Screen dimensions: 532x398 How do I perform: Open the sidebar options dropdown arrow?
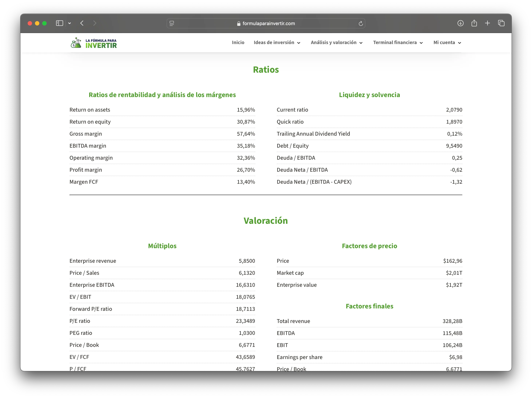pos(70,23)
